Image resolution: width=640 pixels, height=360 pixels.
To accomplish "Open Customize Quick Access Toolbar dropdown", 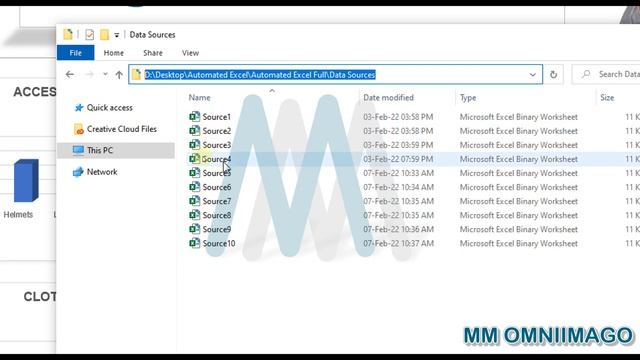I will [x=116, y=35].
